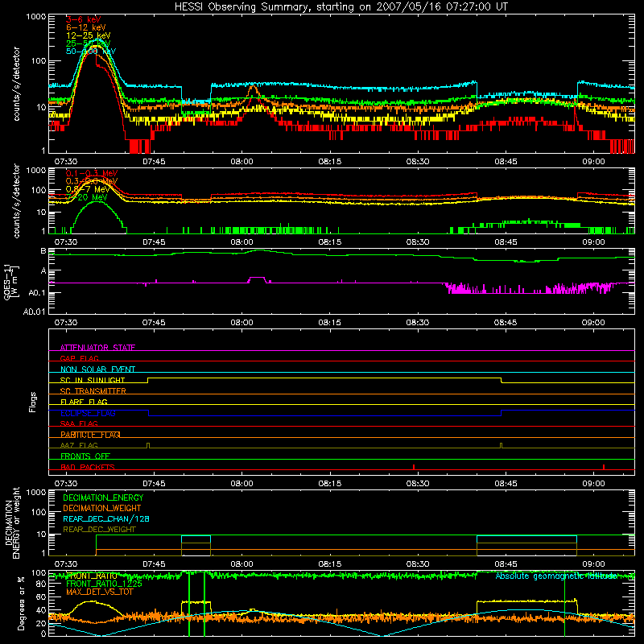Screen dimensions: 644x644
Task: Click the Flags vertical axis title
Action: pos(33,402)
